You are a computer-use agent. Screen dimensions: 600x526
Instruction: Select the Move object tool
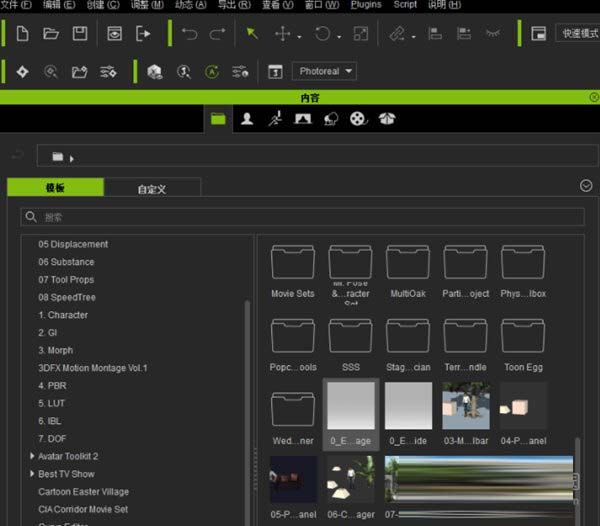(x=283, y=34)
